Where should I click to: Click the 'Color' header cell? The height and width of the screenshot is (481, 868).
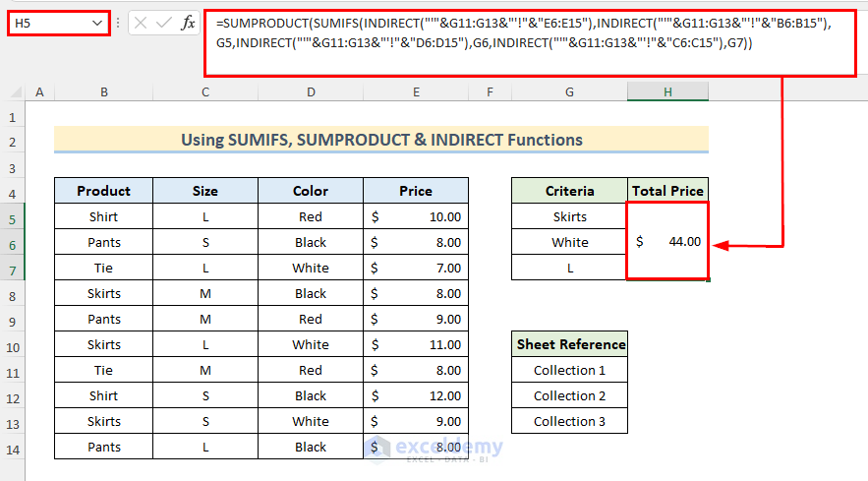click(311, 191)
